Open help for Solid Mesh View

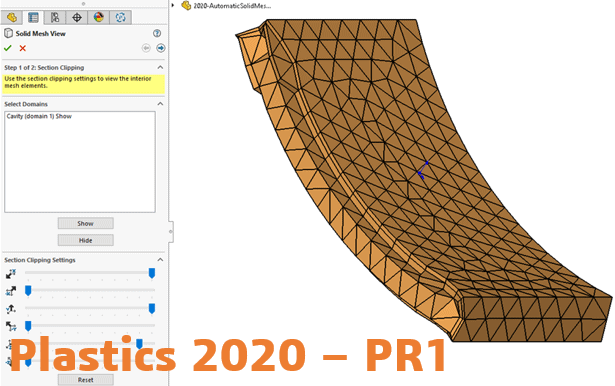pos(157,33)
